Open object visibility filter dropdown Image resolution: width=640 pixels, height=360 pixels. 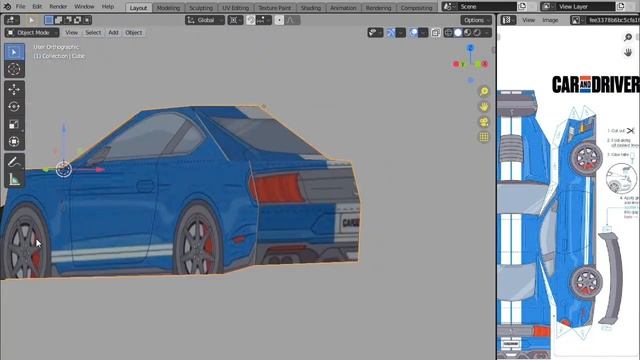coord(375,33)
